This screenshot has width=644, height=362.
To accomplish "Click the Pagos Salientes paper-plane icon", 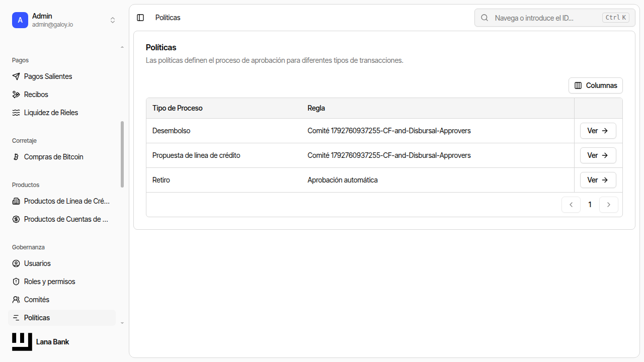I will [x=16, y=76].
